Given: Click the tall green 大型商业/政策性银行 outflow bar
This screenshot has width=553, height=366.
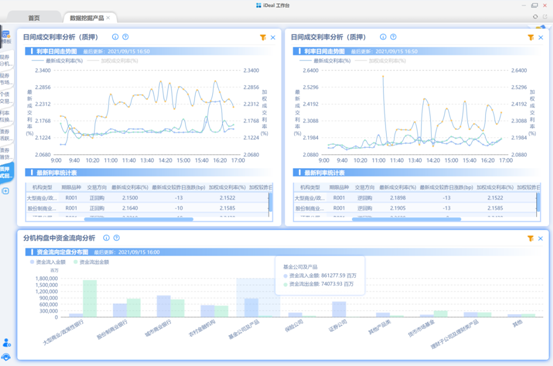Looking at the screenshot, I should click(90, 299).
